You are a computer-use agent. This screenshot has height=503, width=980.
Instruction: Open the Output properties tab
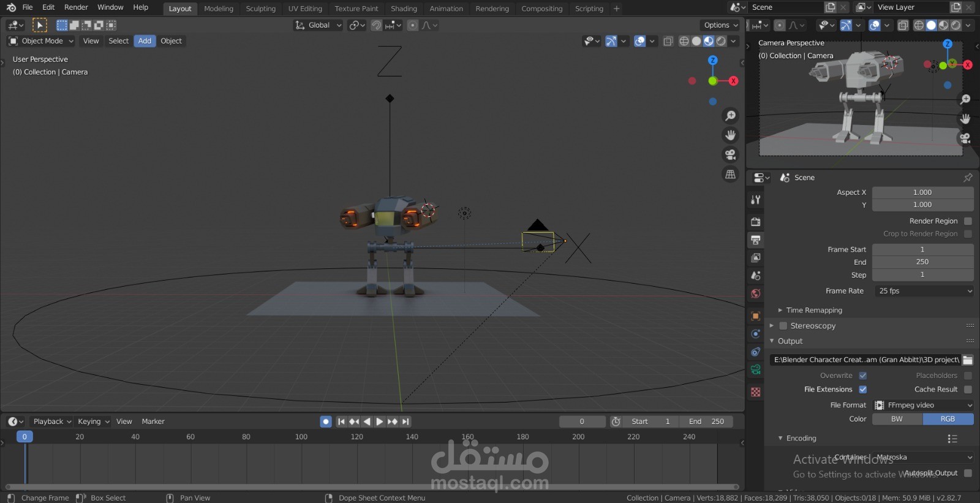pyautogui.click(x=756, y=240)
